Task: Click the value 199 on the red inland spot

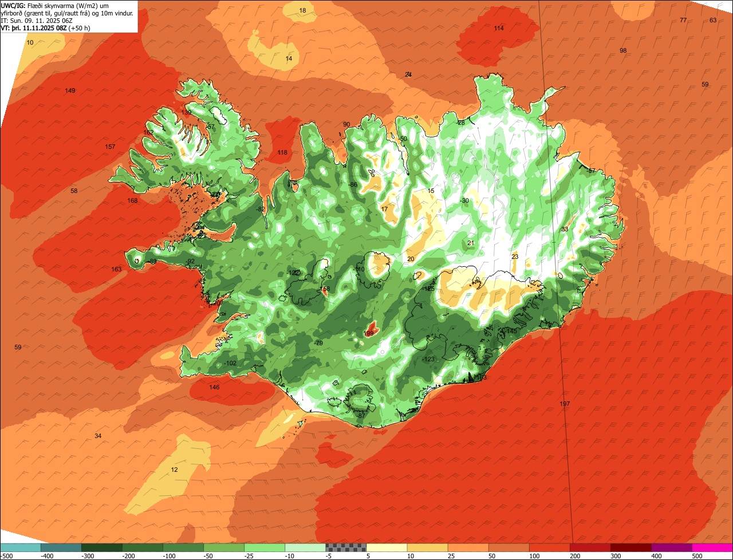Action: (x=369, y=333)
